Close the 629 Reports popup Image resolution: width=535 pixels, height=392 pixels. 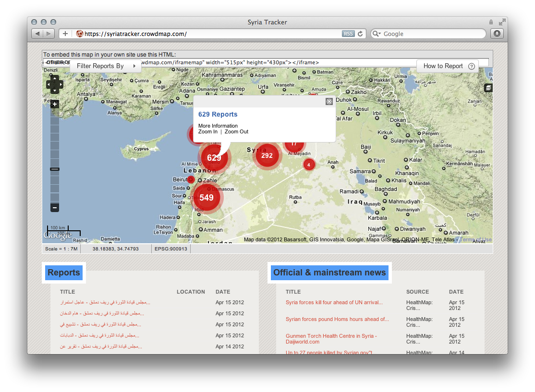pyautogui.click(x=329, y=101)
